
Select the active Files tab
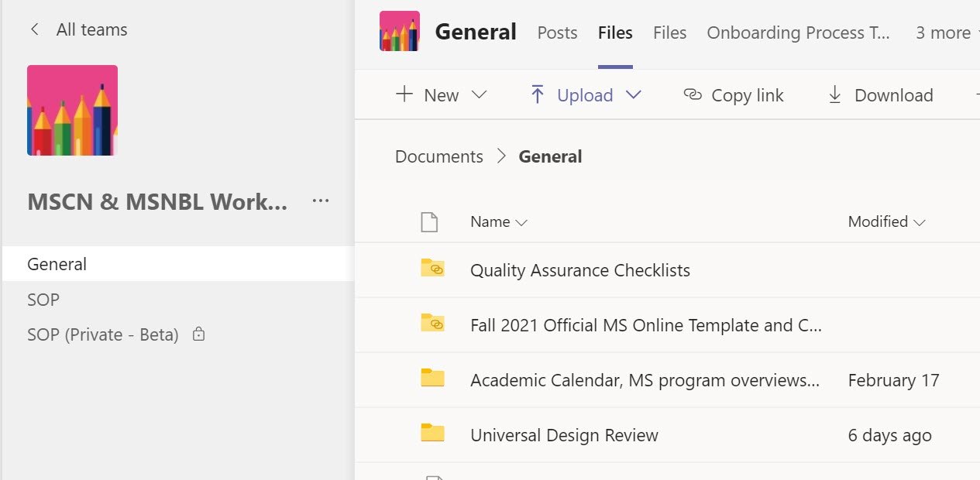tap(615, 33)
